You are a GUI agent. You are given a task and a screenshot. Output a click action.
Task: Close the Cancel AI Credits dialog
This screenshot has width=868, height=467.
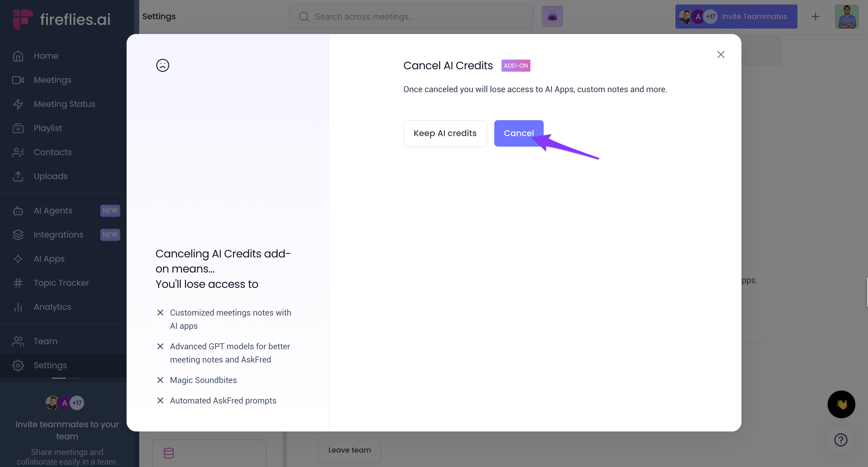(x=720, y=54)
